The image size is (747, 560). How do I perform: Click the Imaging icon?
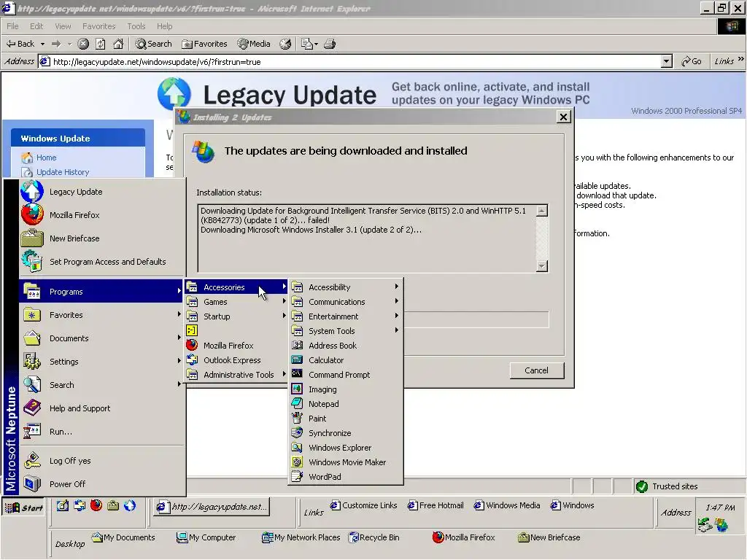(x=298, y=389)
